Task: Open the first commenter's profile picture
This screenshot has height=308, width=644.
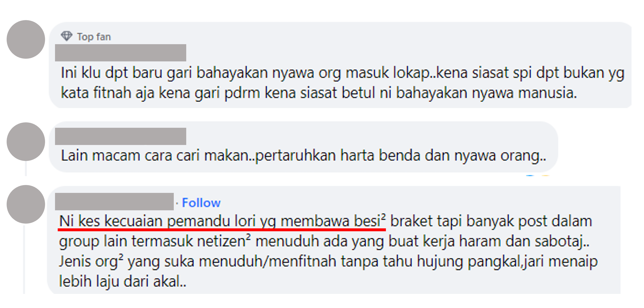Action: (26, 39)
